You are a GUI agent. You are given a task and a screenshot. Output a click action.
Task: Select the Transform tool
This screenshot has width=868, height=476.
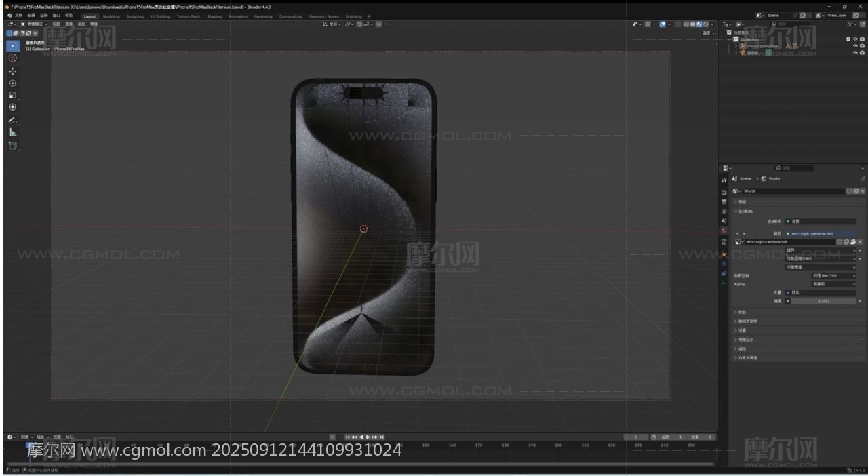coord(12,107)
